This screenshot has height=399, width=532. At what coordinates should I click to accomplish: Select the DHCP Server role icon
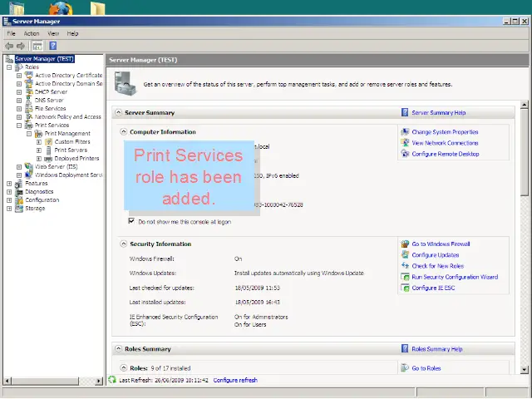[x=29, y=92]
